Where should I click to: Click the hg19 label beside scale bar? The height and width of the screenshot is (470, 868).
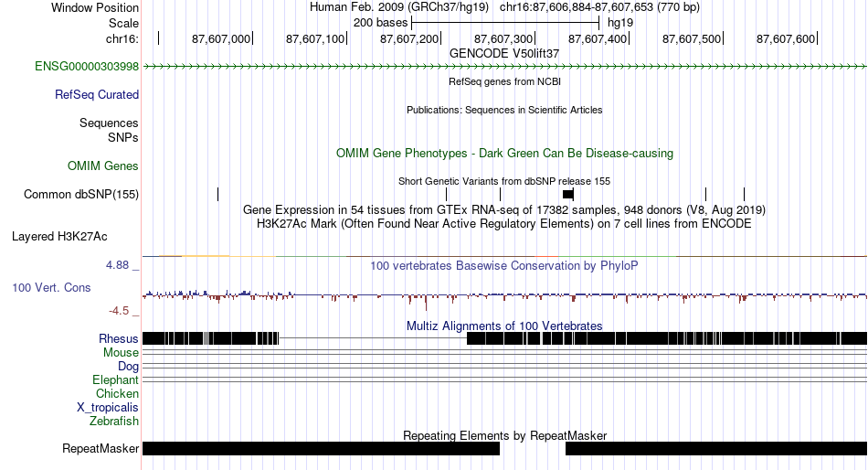click(620, 23)
